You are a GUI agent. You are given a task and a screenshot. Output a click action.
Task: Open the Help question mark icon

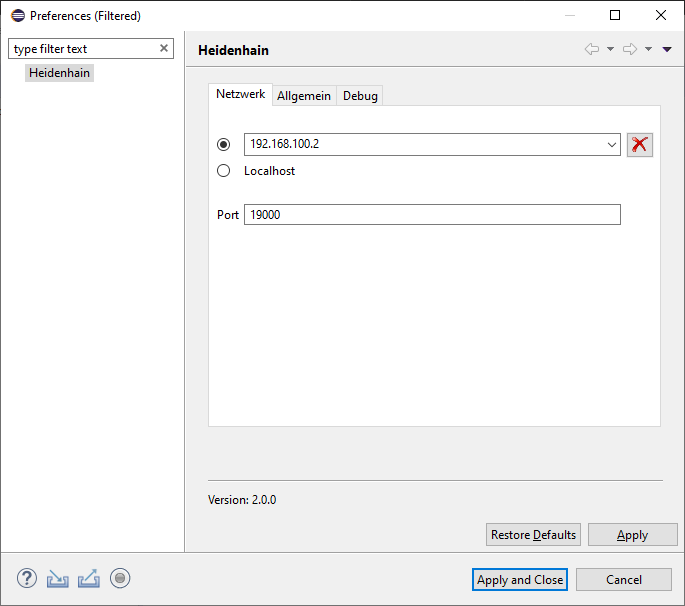[x=27, y=578]
